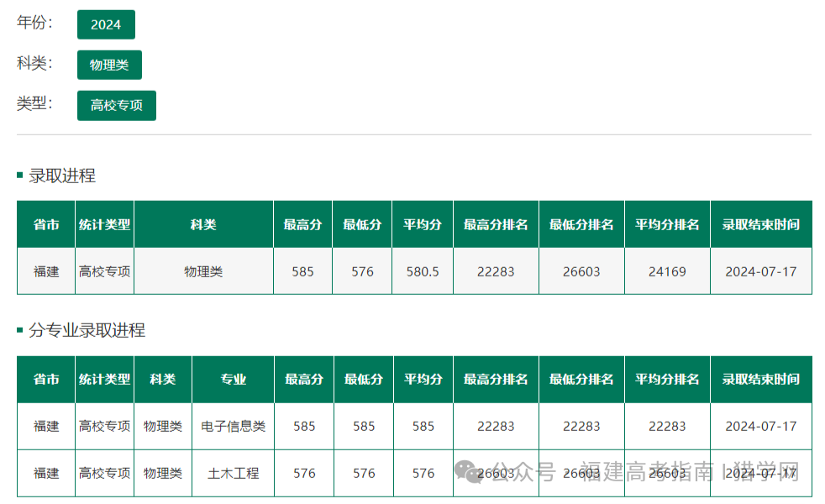Click the 年份 label
This screenshot has width=825, height=504.
point(34,22)
